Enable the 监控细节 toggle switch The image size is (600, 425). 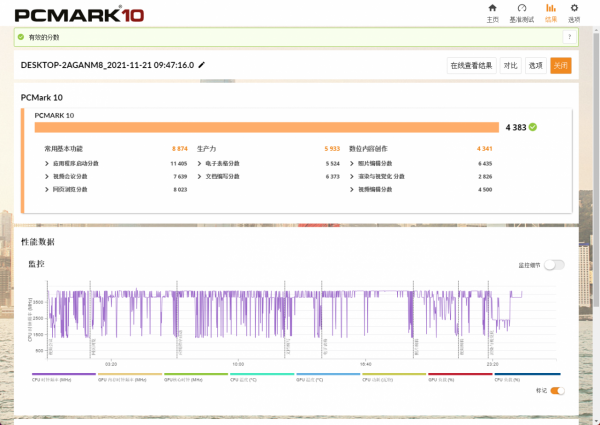[x=554, y=265]
